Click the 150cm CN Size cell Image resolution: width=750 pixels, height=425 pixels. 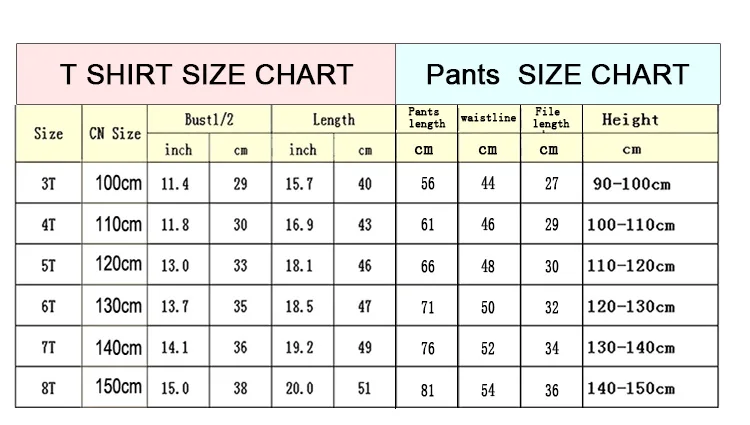click(115, 388)
